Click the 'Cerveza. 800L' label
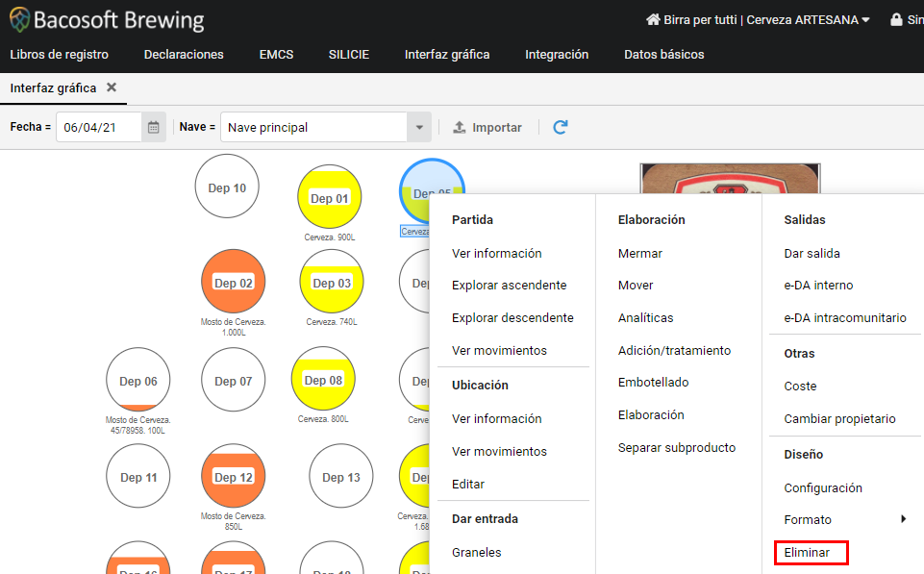Screen dimensions: 924x574 (323, 419)
